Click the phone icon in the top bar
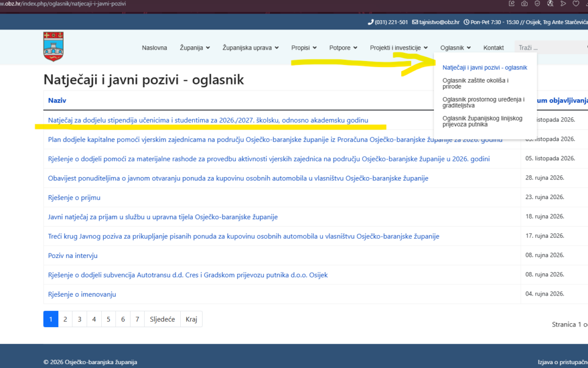The height and width of the screenshot is (368, 588). pos(371,22)
